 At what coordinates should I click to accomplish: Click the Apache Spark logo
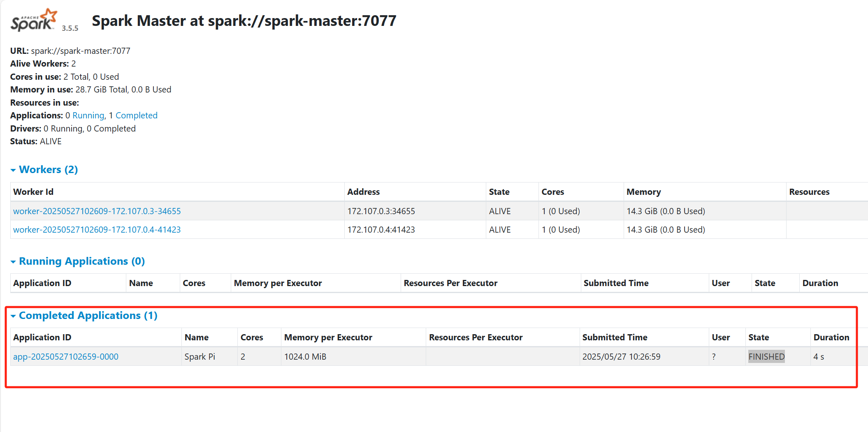[x=34, y=20]
